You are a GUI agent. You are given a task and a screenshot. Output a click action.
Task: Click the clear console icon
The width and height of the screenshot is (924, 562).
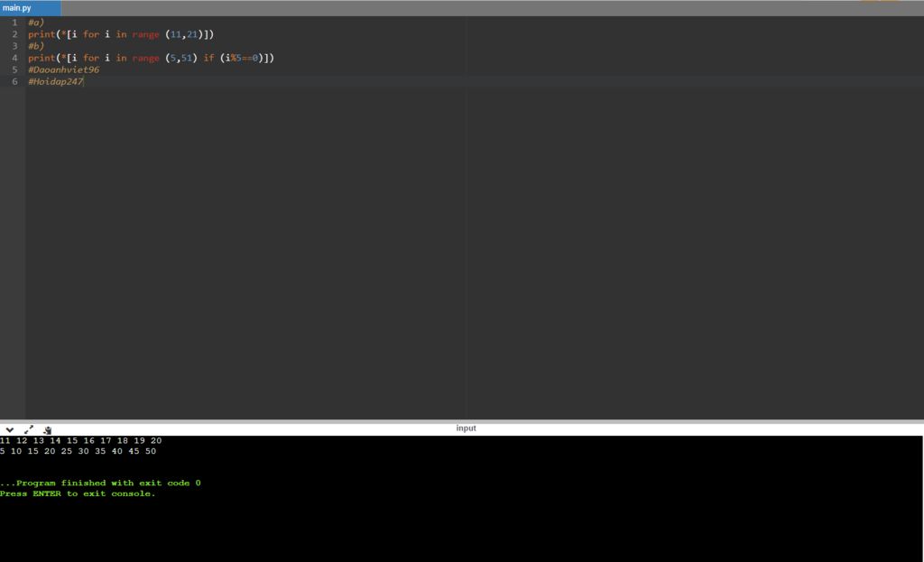point(47,430)
